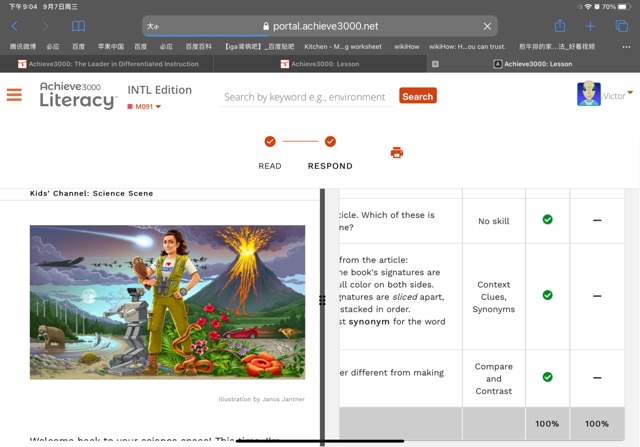
Task: Switch to first Achieve3000 Leader tab
Action: (x=108, y=64)
